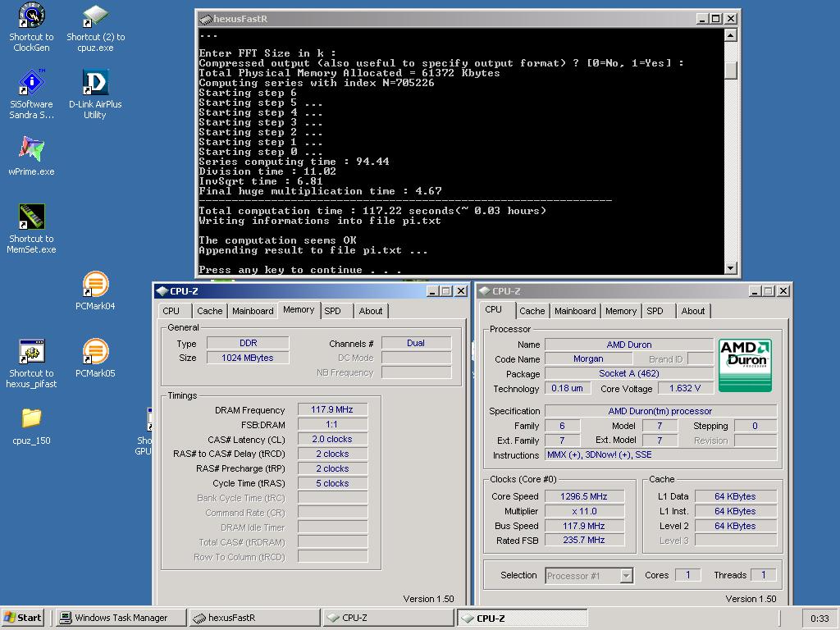Image resolution: width=840 pixels, height=630 pixels.
Task: Open Cache tab in right CPU-Z window
Action: [532, 311]
